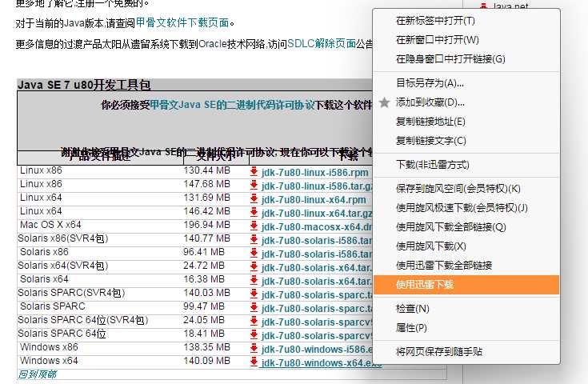588x384 pixels.
Task: Click the download icon in the 24.05 MB row
Action: coord(254,322)
